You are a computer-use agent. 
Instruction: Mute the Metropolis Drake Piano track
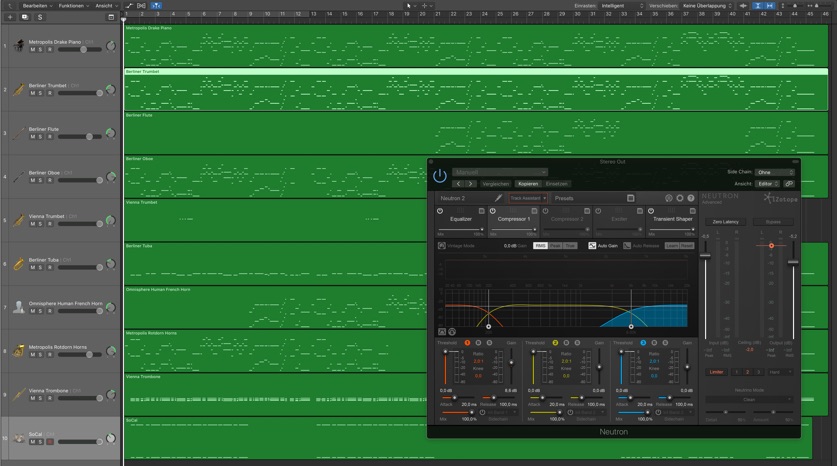(33, 50)
